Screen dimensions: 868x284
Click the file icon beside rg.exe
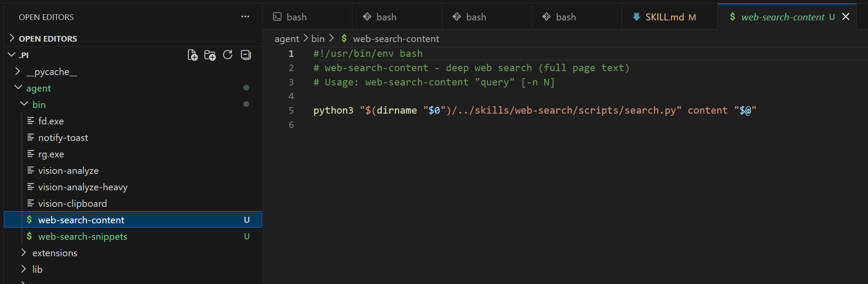tap(31, 153)
